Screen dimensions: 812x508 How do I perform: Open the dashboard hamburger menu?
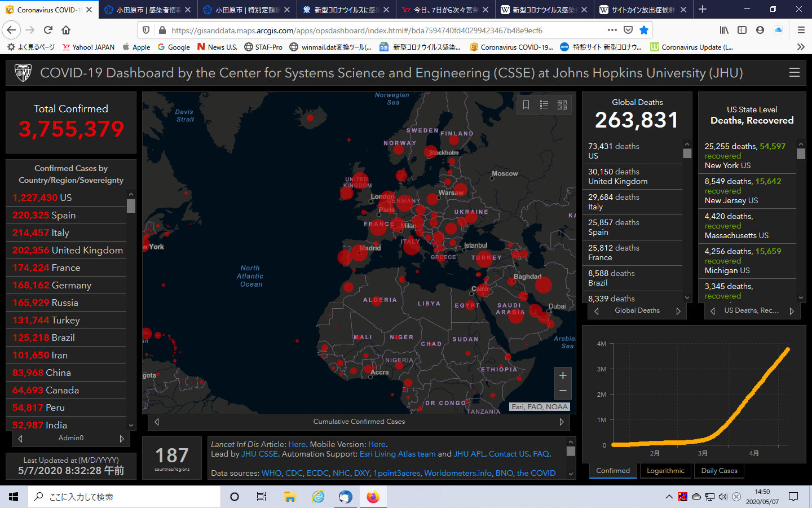point(795,73)
